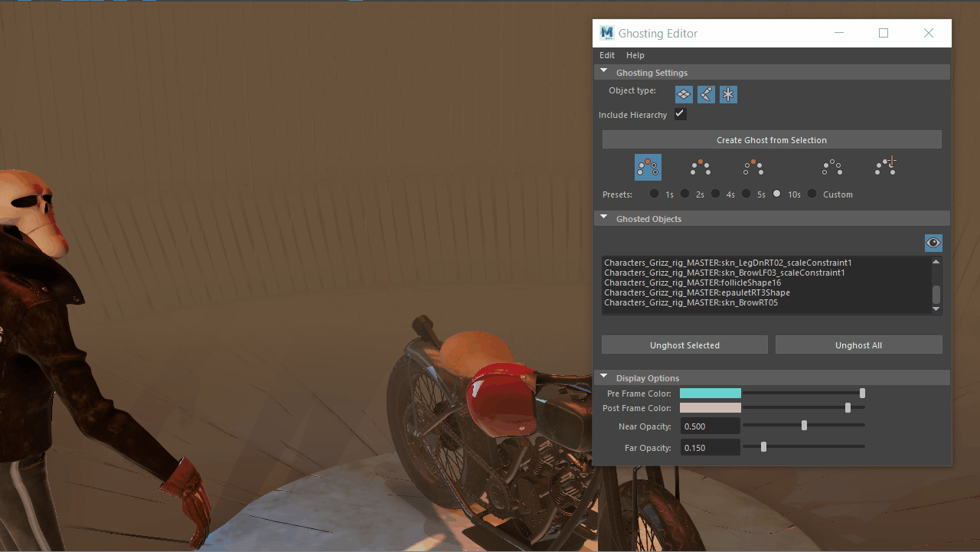This screenshot has height=552, width=980.
Task: Click the Unghost All button
Action: (858, 345)
